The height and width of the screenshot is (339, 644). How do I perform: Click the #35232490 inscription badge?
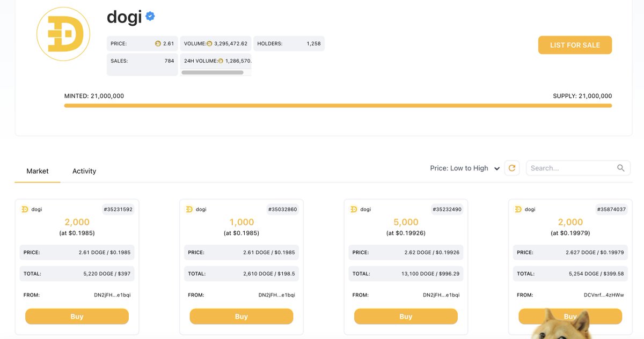click(x=447, y=209)
